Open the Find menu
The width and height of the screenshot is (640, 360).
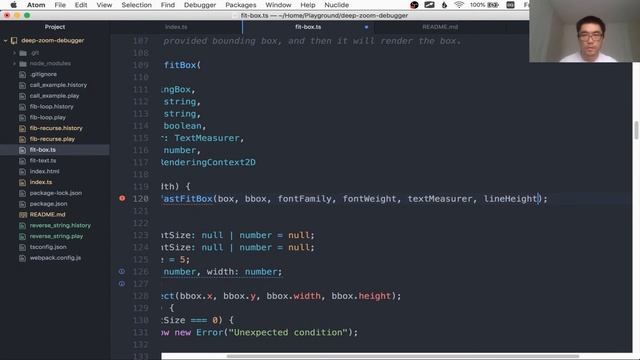168,5
